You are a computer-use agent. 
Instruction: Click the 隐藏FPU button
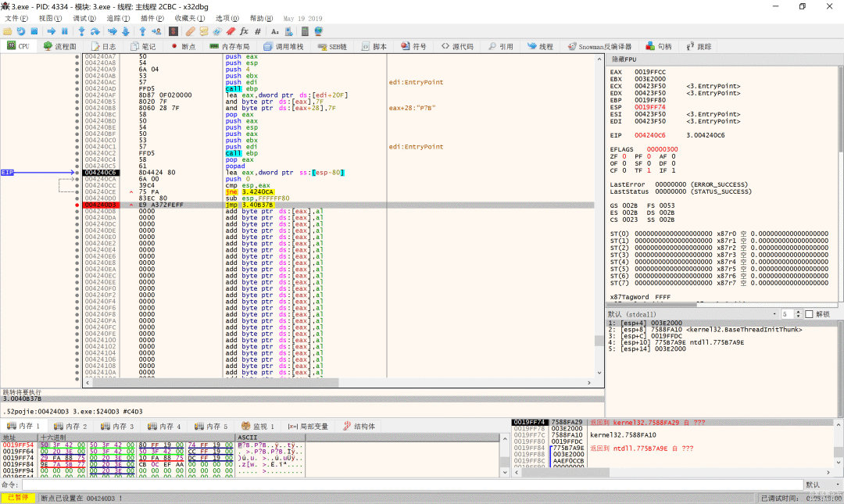tap(625, 59)
